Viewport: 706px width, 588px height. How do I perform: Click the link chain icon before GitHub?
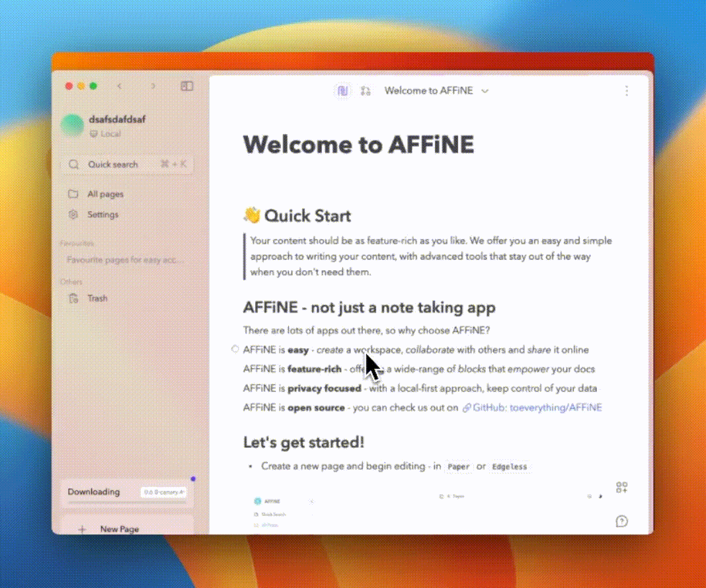tap(467, 408)
